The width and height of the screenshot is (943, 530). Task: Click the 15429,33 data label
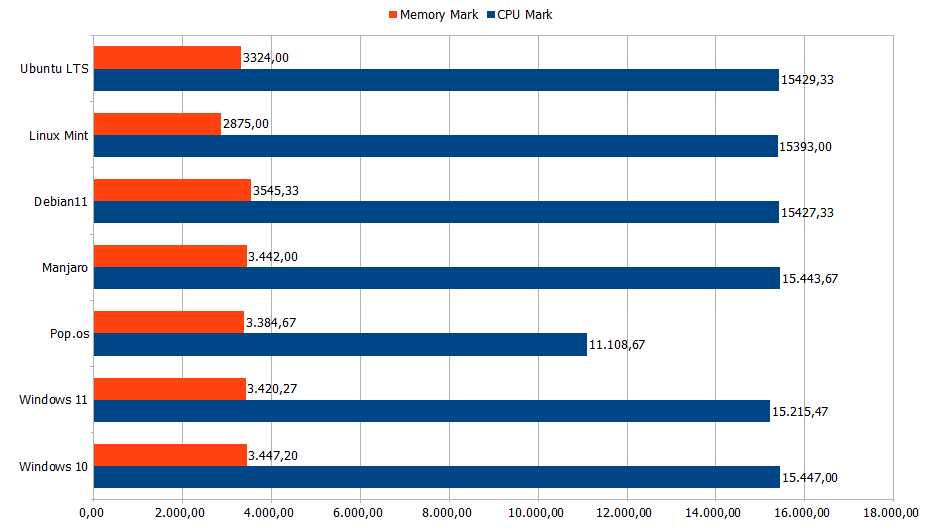click(x=807, y=80)
